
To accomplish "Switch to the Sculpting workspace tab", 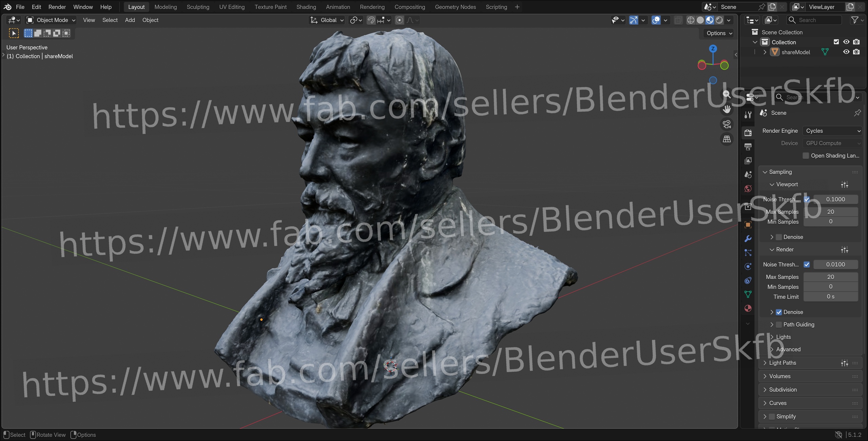I will coord(198,7).
